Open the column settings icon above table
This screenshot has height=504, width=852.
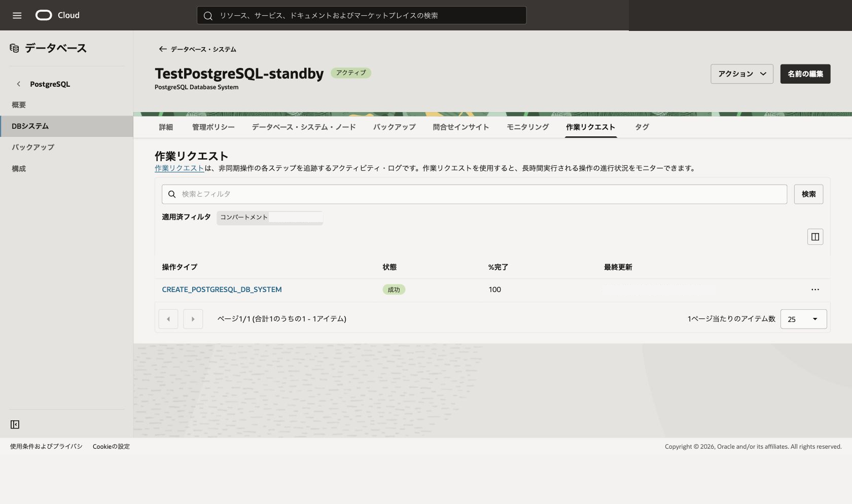coord(815,237)
